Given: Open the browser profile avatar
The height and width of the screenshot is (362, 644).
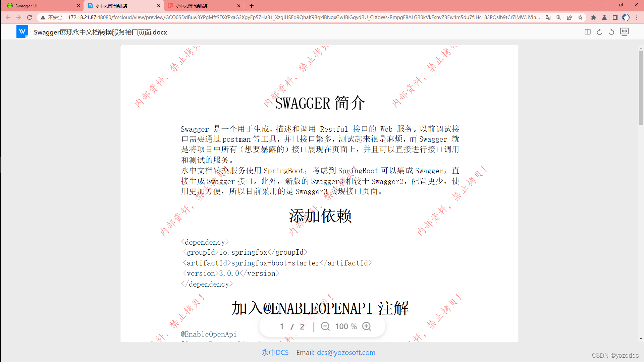Looking at the screenshot, I should (x=626, y=17).
